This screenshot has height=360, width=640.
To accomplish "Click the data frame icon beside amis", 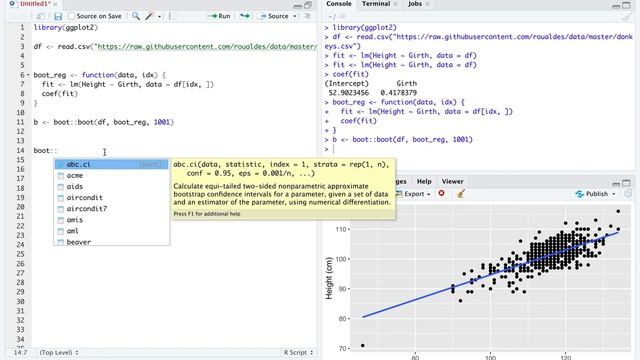I will [x=60, y=220].
